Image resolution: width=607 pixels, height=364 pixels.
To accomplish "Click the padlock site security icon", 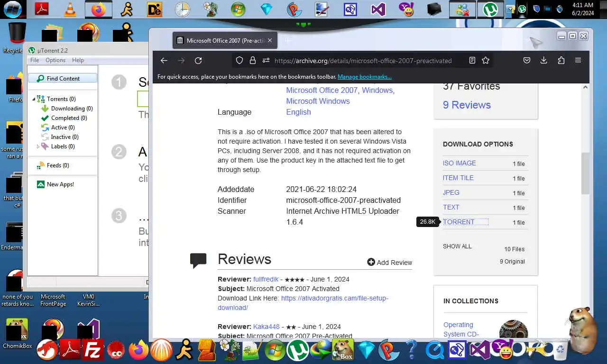I will tap(253, 60).
